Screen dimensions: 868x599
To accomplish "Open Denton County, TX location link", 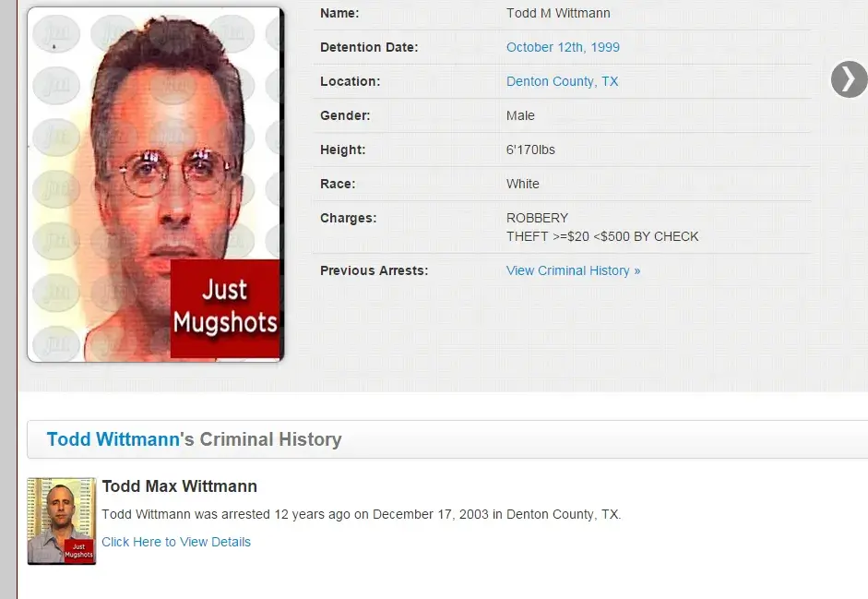I will [563, 81].
